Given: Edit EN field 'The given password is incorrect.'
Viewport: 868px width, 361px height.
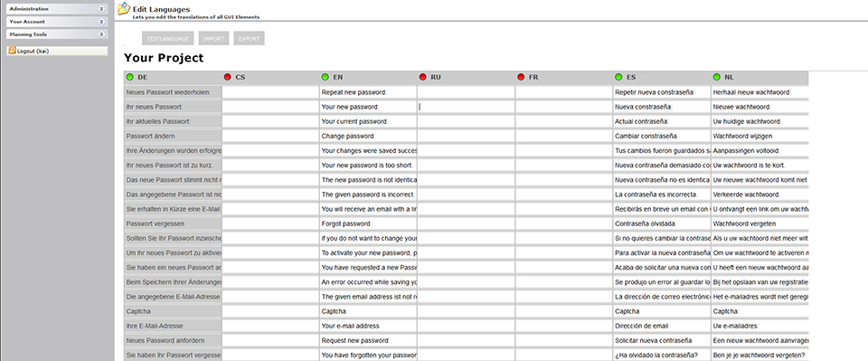Looking at the screenshot, I should tap(368, 195).
